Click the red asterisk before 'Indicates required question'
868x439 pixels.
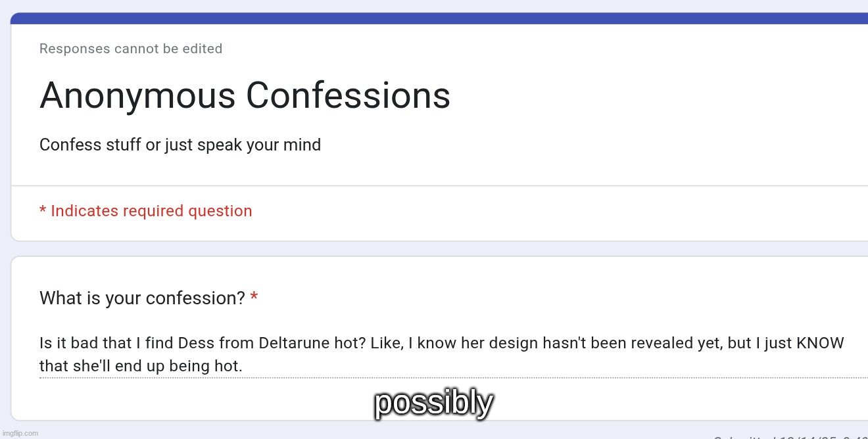pyautogui.click(x=43, y=211)
